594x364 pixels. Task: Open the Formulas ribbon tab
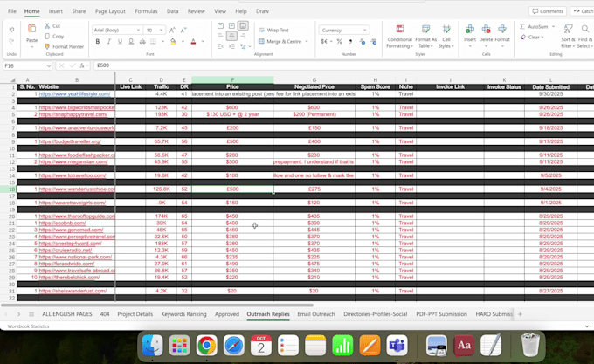pos(146,11)
